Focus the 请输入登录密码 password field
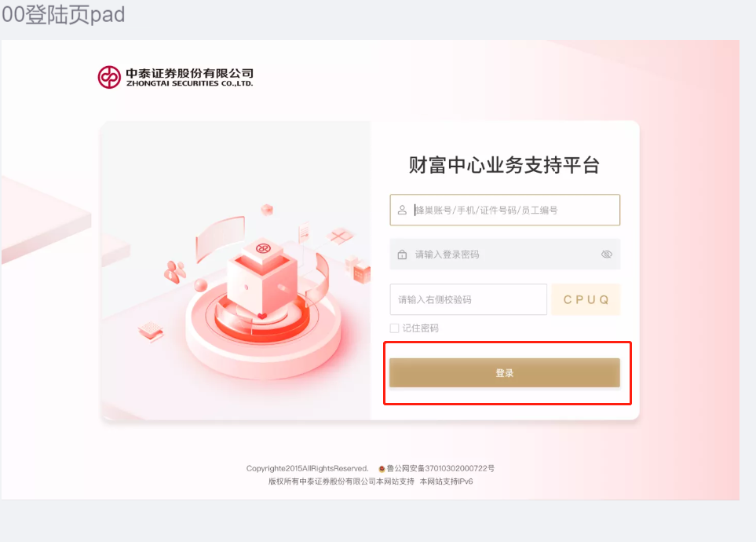 coord(505,255)
